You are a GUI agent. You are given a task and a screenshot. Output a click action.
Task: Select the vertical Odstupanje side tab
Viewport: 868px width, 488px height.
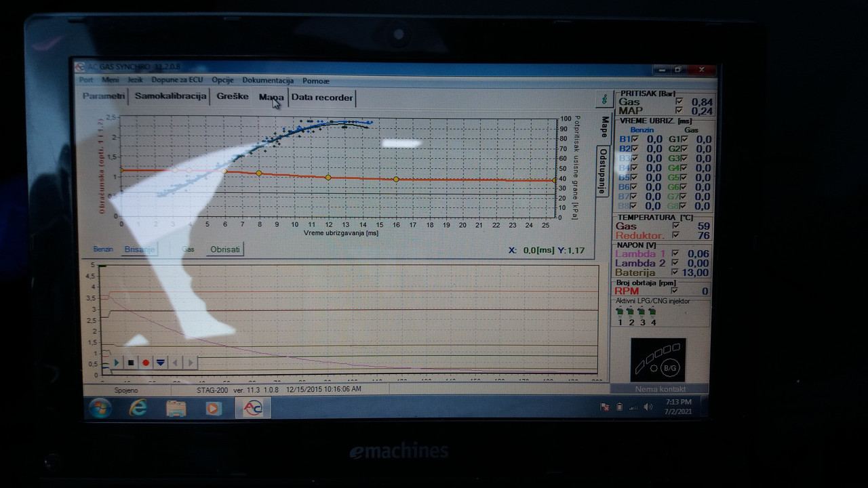[x=601, y=171]
